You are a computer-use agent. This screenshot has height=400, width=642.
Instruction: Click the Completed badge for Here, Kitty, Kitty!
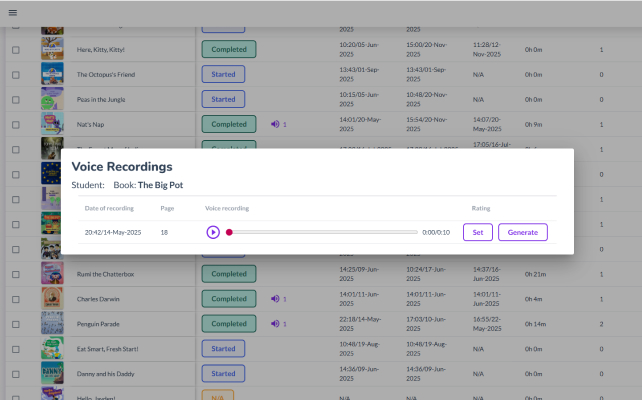[x=229, y=49]
